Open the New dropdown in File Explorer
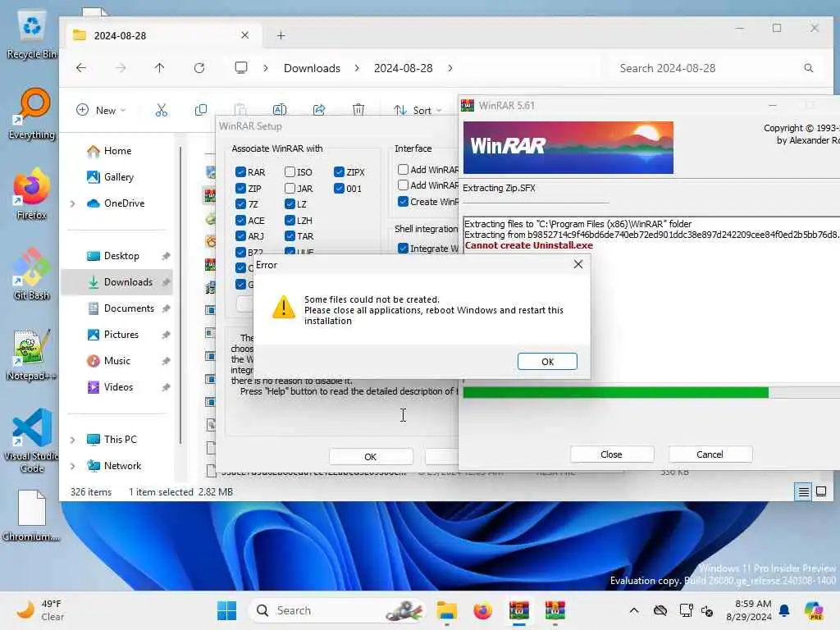 click(101, 111)
